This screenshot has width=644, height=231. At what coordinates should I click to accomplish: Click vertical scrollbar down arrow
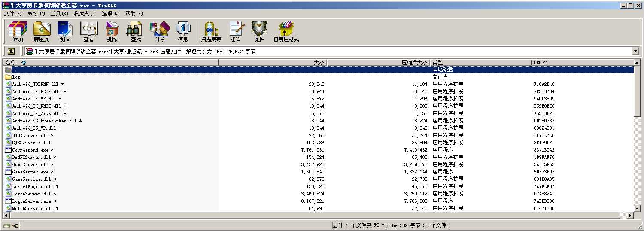(637, 208)
